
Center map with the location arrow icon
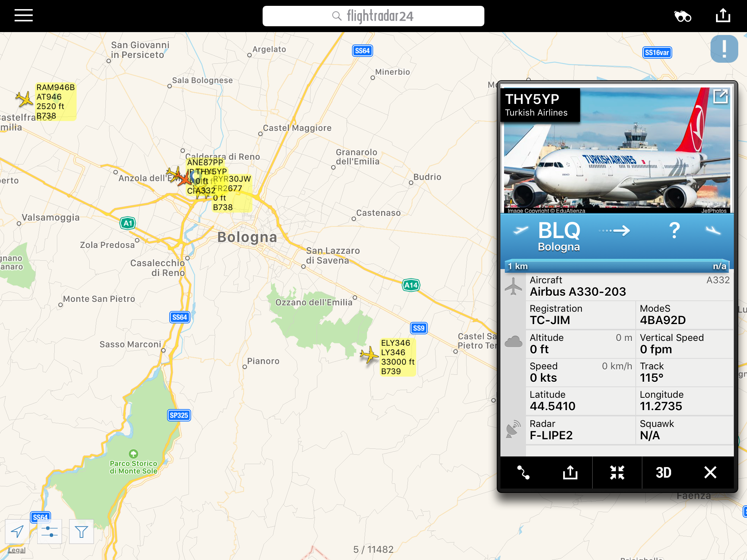[x=17, y=532]
